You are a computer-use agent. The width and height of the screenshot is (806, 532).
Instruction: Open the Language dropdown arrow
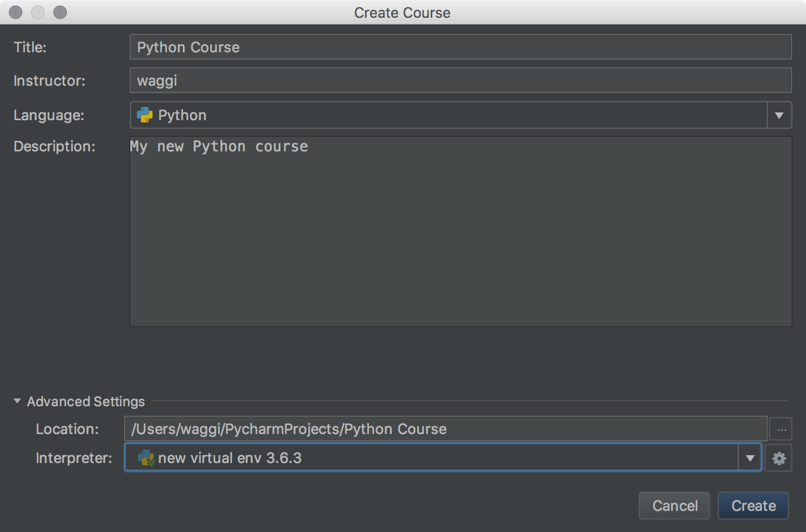[779, 115]
